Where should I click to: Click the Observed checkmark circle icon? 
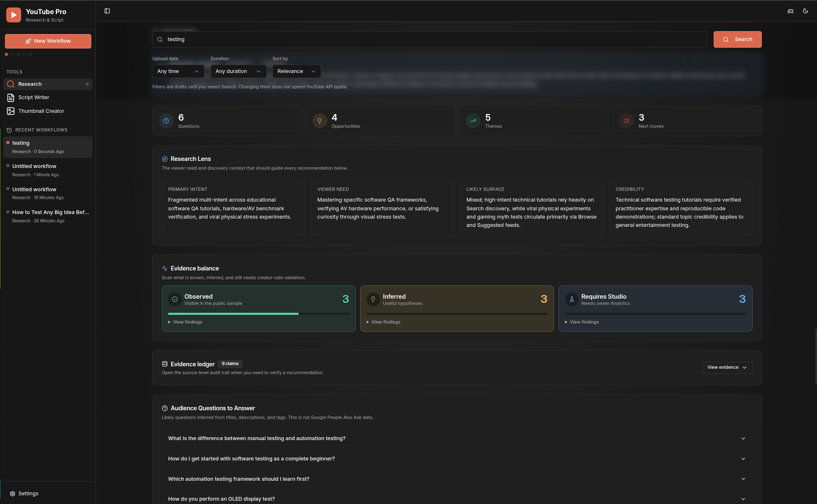pos(175,299)
